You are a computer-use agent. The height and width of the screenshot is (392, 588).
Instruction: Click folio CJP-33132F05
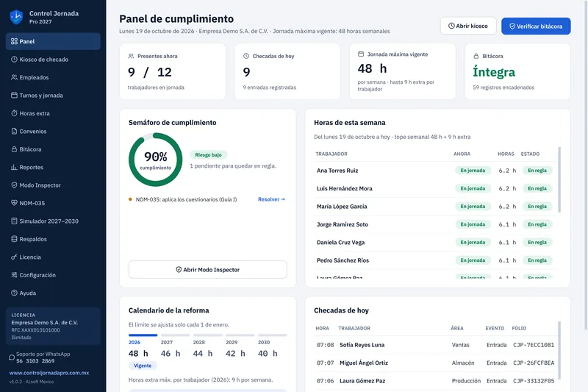tap(534, 381)
